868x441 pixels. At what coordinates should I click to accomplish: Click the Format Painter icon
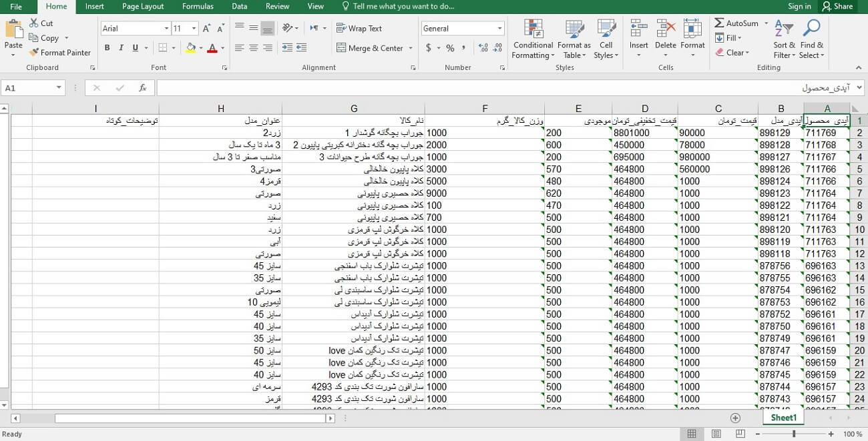tap(34, 53)
